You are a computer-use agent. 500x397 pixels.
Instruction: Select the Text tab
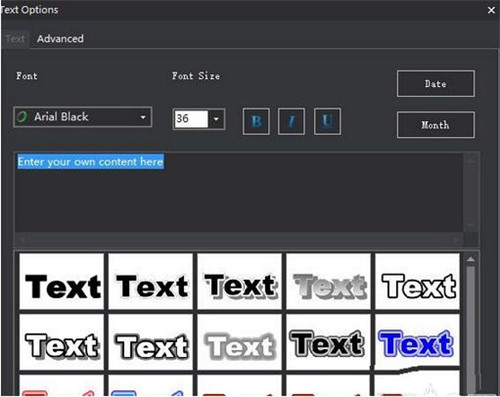pos(15,39)
